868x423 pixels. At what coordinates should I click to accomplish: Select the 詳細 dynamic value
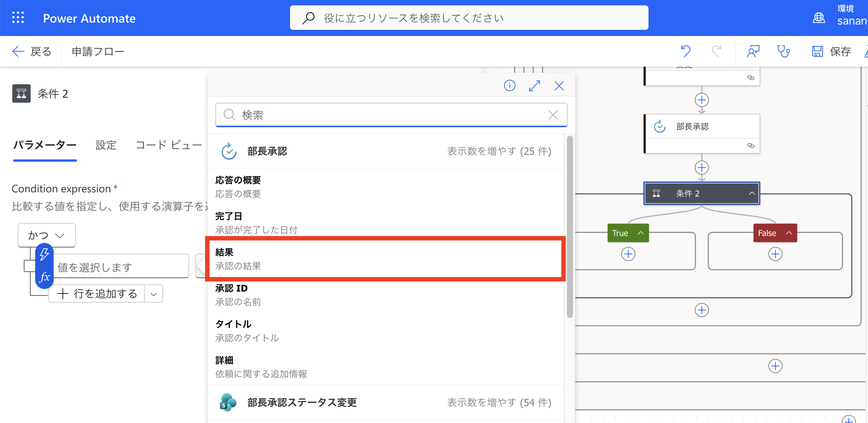[386, 367]
